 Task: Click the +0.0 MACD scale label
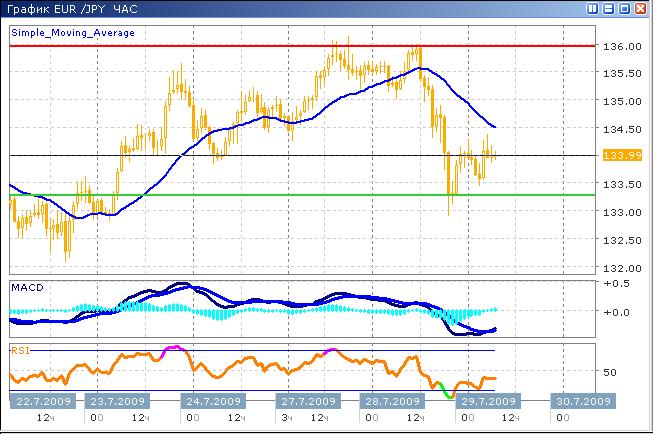(616, 312)
